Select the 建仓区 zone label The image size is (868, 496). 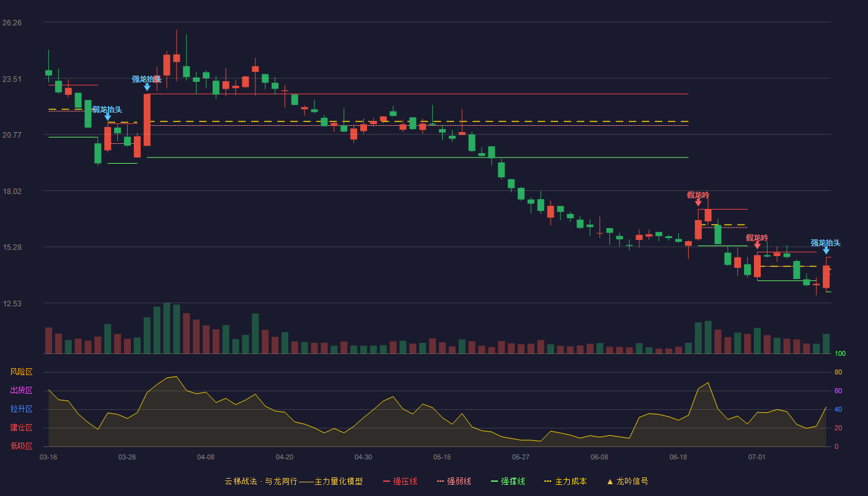[x=21, y=428]
